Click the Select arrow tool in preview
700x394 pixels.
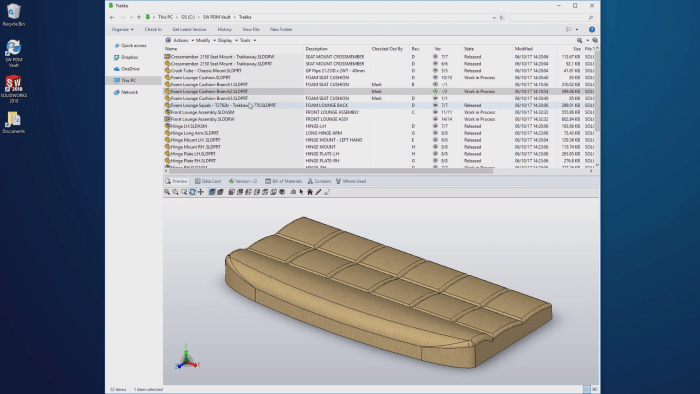point(301,192)
